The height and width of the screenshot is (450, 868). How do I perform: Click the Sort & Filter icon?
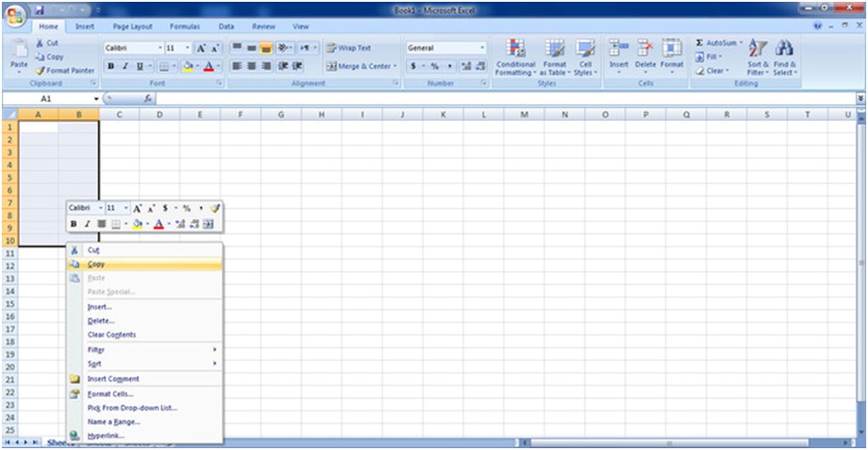click(x=758, y=49)
